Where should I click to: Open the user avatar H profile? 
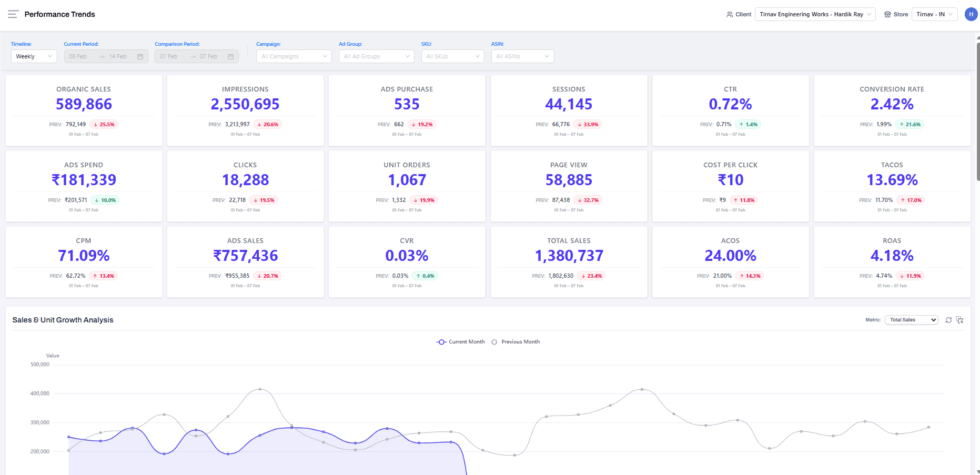971,14
